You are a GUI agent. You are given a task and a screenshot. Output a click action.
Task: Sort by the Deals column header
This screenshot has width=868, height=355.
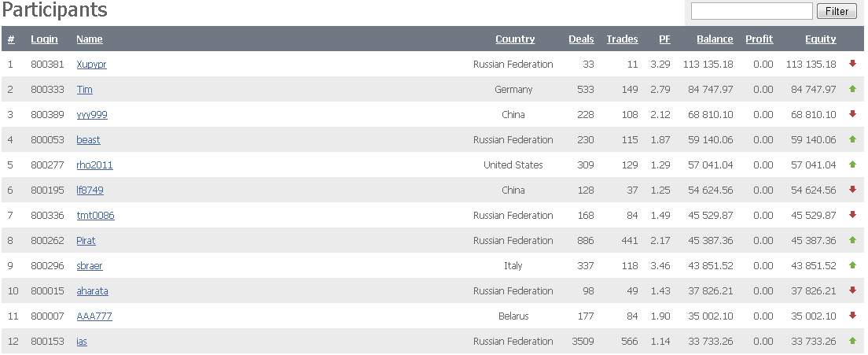click(x=581, y=39)
